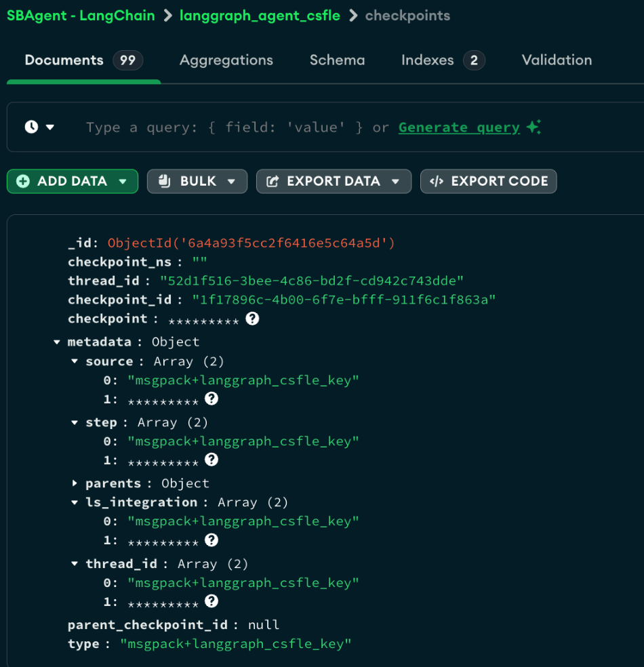Viewport: 644px width, 667px height.
Task: Go to langgraph_agent_csfle breadcrumb
Action: [x=260, y=16]
